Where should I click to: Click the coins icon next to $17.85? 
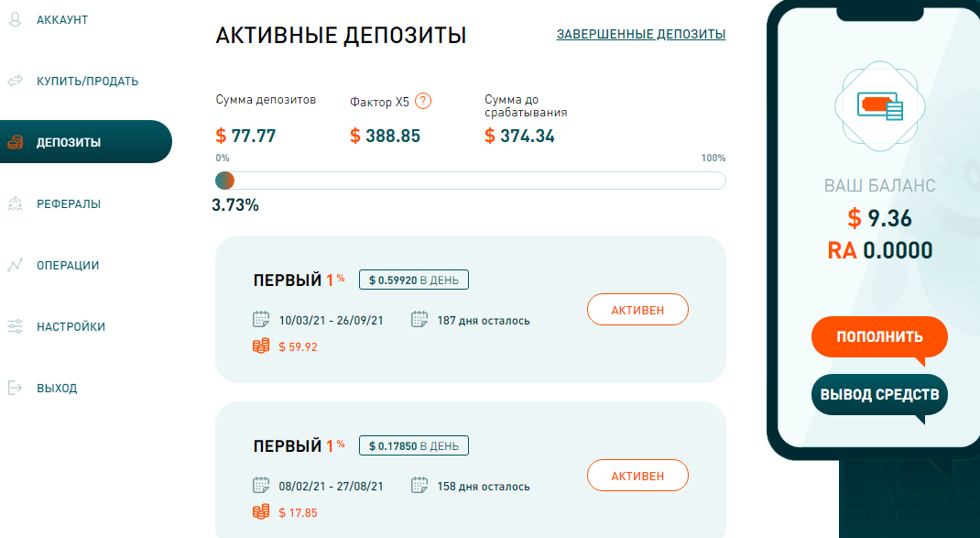tap(260, 512)
